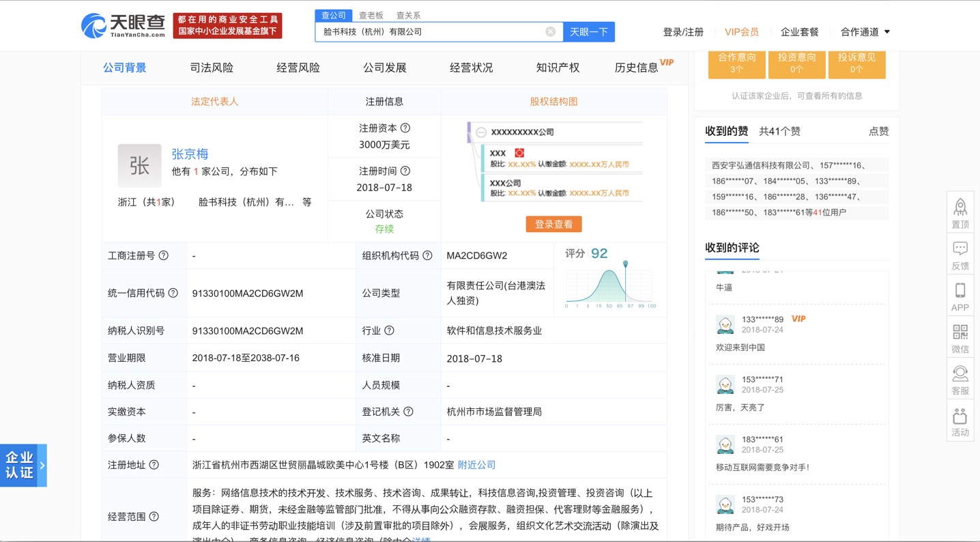Select the 查老板 search tab

(371, 15)
